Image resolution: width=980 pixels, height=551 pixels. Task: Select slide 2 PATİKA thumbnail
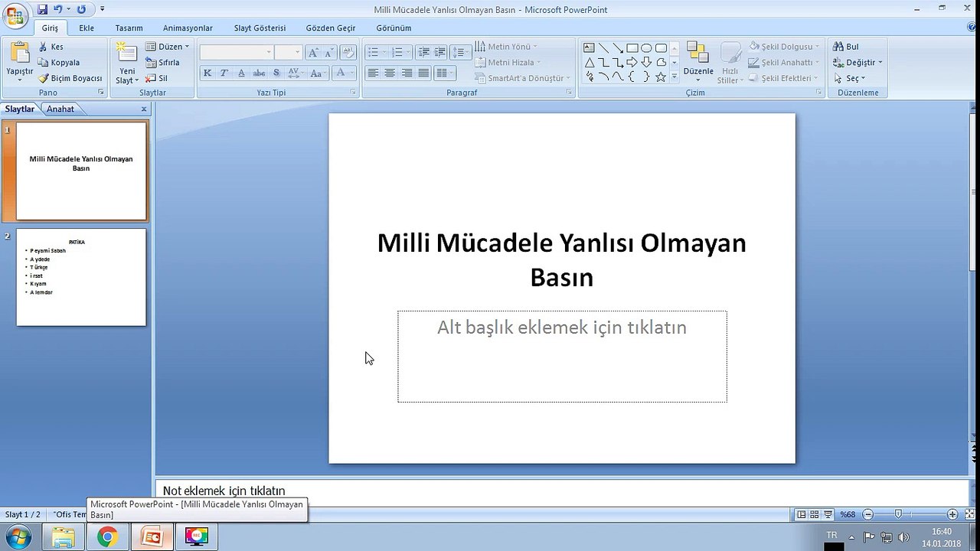(81, 277)
